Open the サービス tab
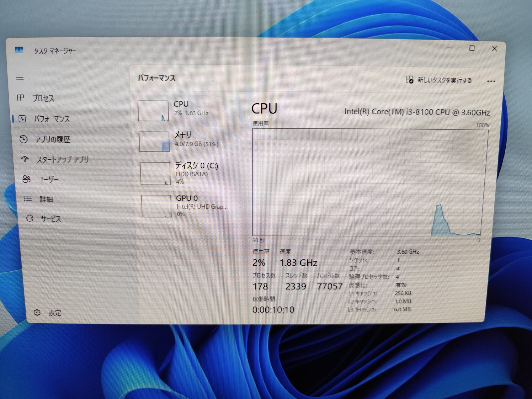The height and width of the screenshot is (399, 532). tap(51, 219)
